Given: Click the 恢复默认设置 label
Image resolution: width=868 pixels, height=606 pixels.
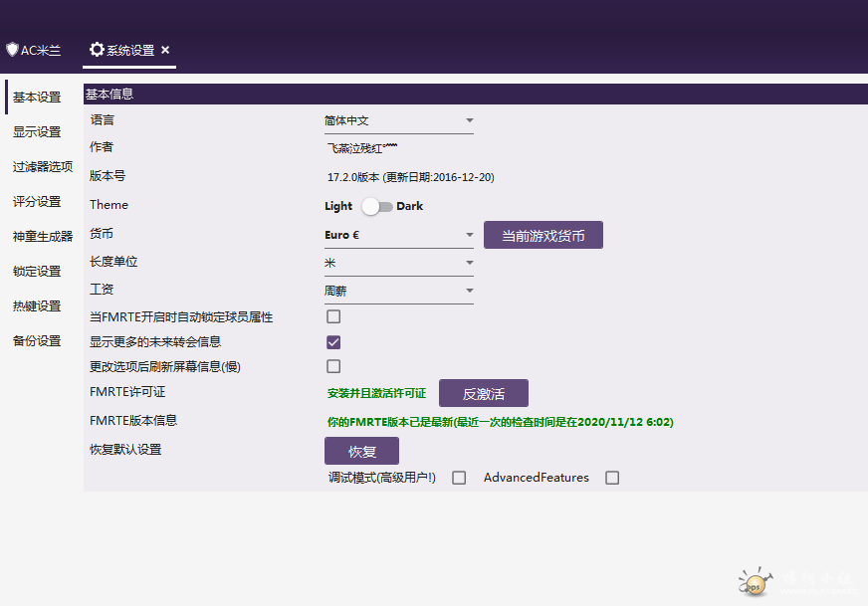Looking at the screenshot, I should click(x=125, y=450).
